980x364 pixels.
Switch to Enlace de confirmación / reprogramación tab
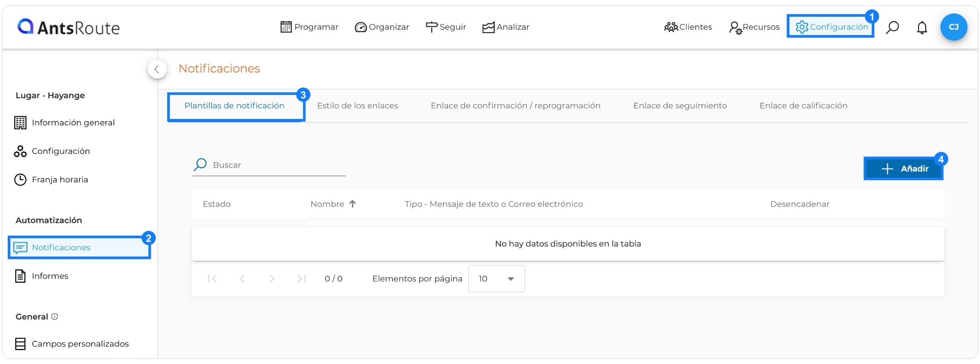coord(515,106)
